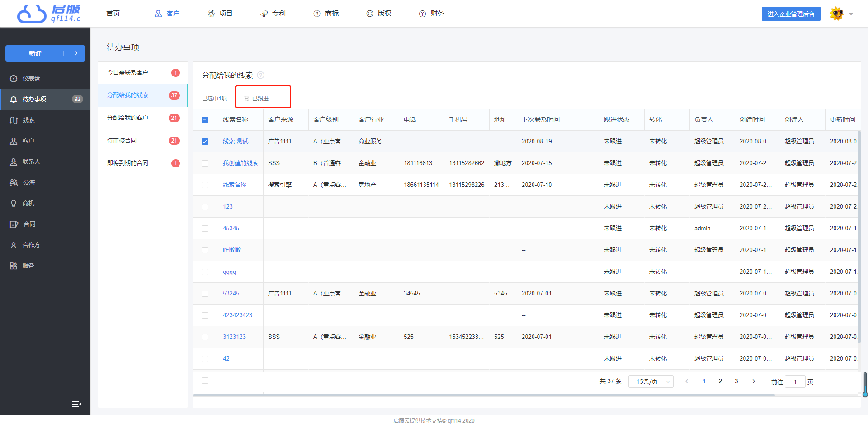Click the 公海 icon in sidebar

pos(14,183)
